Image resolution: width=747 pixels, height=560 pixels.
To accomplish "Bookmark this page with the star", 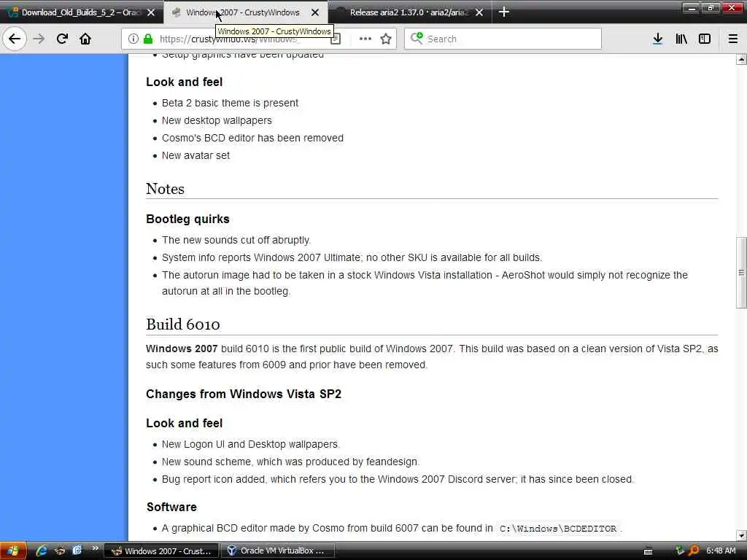I will [x=386, y=39].
